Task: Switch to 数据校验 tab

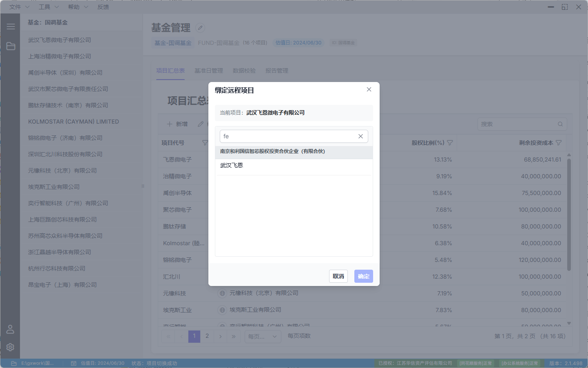Action: 244,71
